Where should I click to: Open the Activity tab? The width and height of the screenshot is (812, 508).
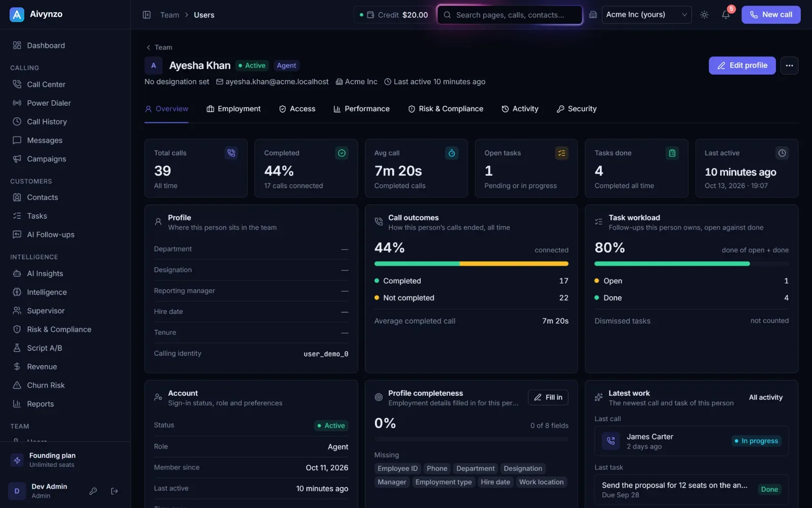pyautogui.click(x=520, y=109)
